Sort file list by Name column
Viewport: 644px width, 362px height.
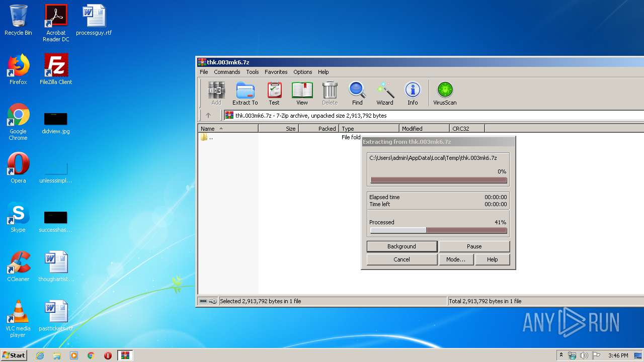click(x=227, y=129)
